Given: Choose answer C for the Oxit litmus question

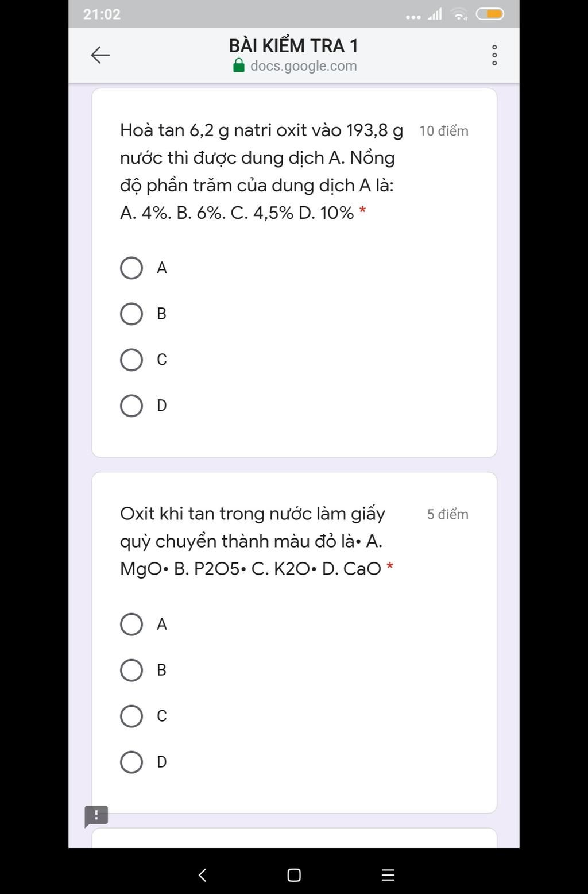Looking at the screenshot, I should [131, 716].
